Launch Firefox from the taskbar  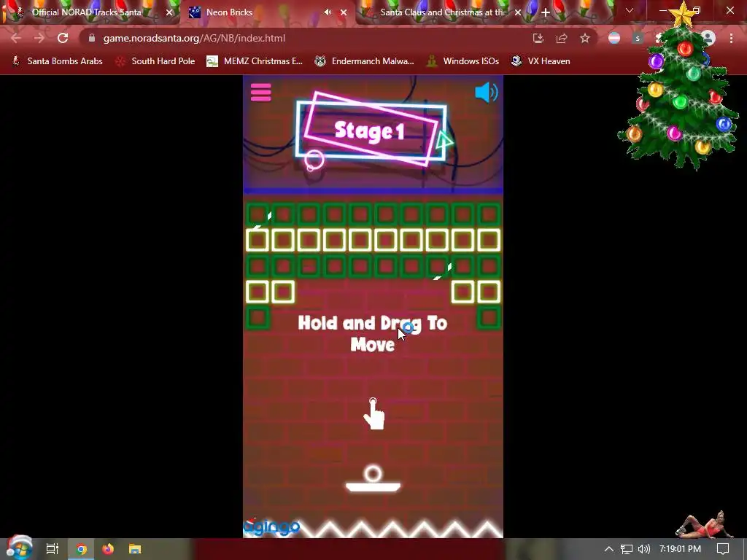coord(108,549)
